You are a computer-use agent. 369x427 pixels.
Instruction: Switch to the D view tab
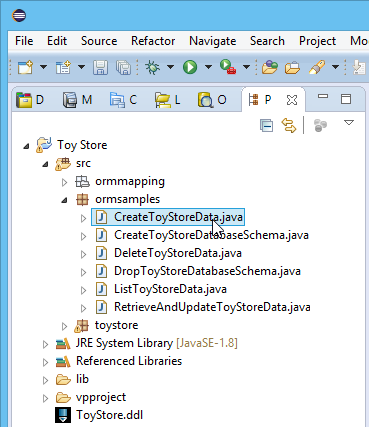point(30,100)
